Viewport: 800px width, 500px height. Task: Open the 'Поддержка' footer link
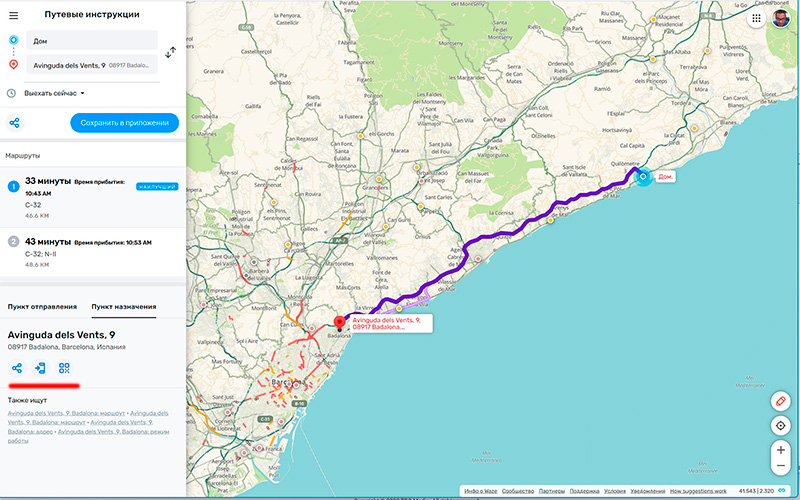(x=584, y=491)
